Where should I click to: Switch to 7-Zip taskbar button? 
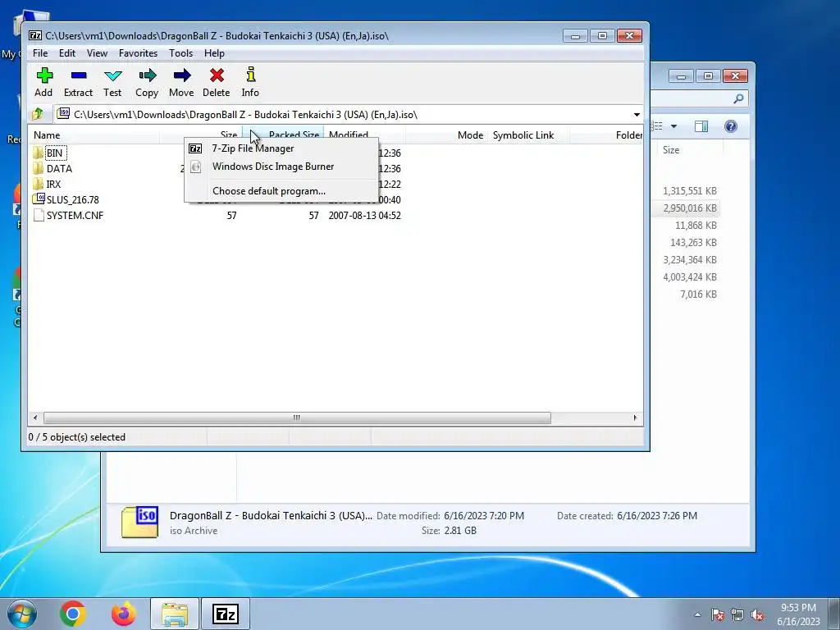[x=225, y=614]
